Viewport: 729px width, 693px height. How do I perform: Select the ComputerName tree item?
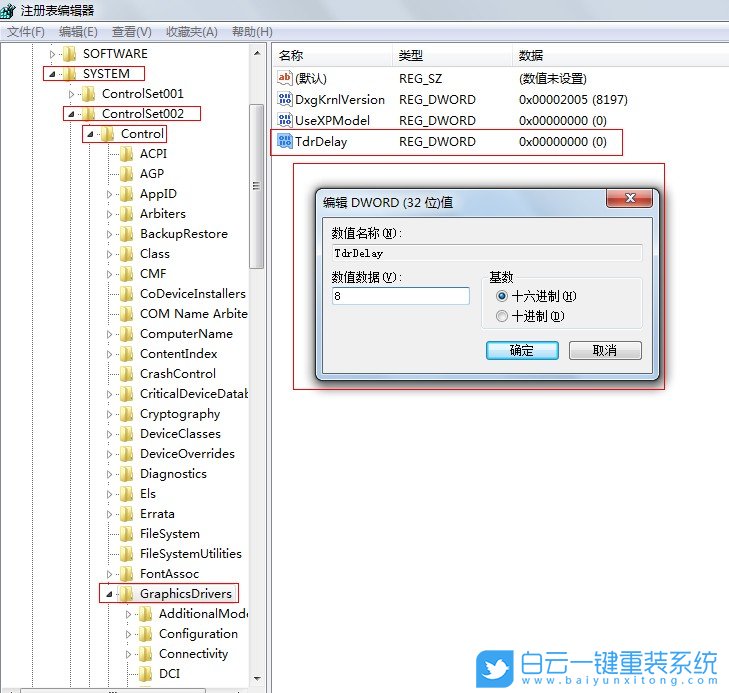coord(186,334)
